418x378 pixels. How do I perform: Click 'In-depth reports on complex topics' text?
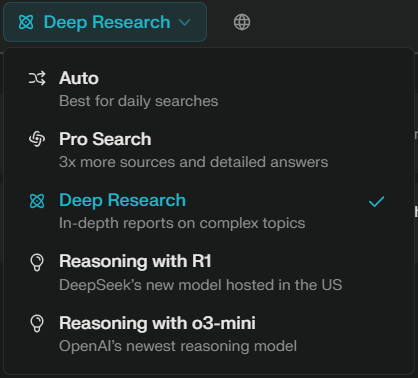[x=182, y=223]
